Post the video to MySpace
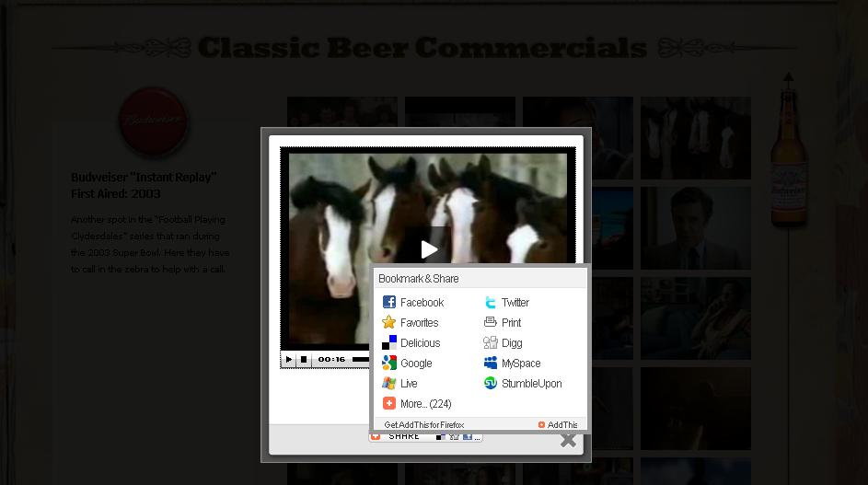 512,364
